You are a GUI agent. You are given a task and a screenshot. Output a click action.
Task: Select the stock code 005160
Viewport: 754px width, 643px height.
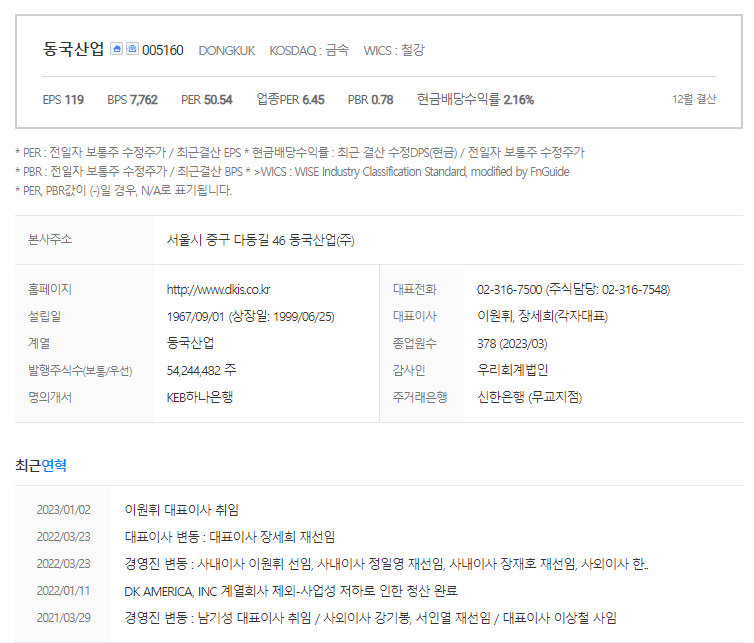click(x=163, y=50)
